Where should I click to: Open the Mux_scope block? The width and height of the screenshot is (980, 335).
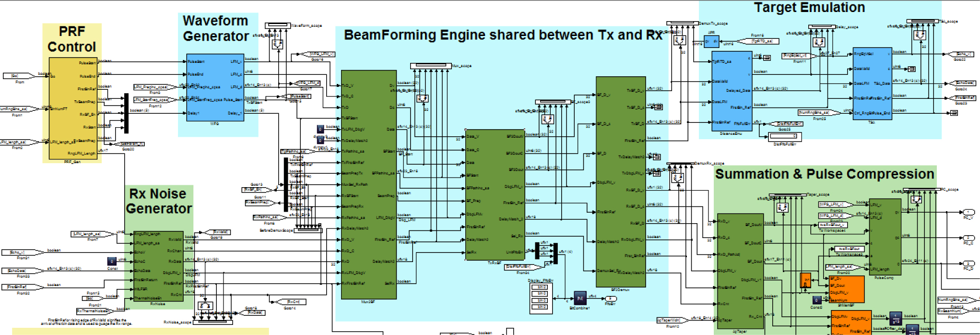coord(430,66)
